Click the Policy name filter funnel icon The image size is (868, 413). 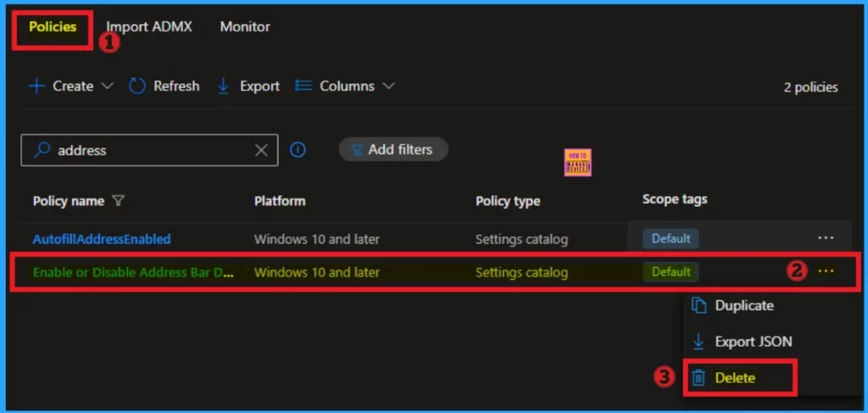tap(117, 201)
